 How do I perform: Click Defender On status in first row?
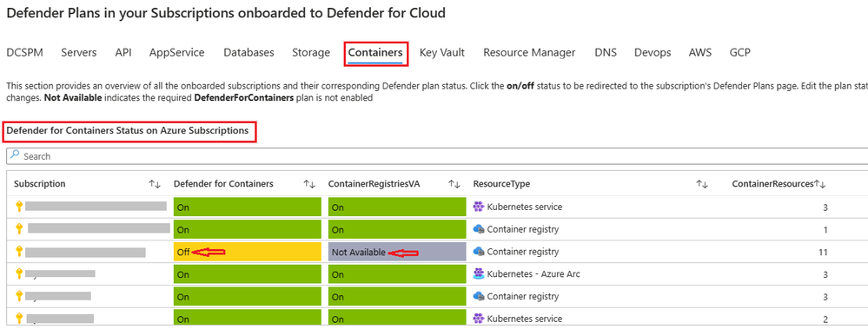248,207
